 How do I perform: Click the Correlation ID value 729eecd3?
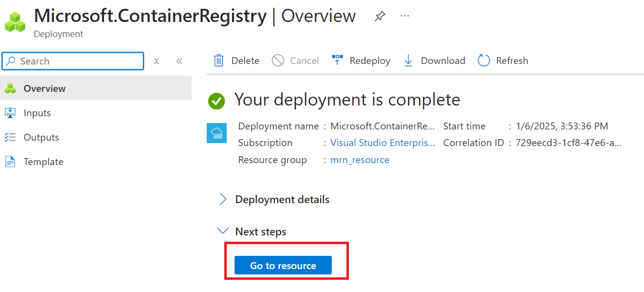(x=569, y=143)
